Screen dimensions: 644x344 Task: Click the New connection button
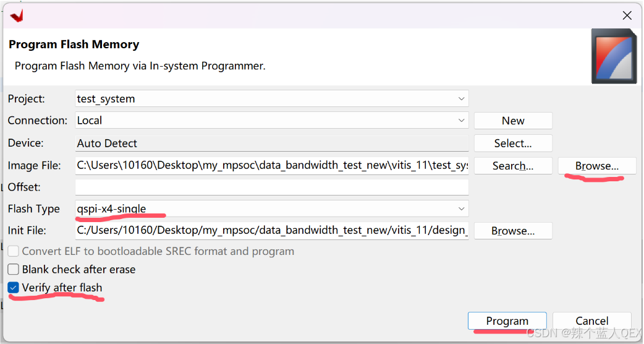click(513, 121)
